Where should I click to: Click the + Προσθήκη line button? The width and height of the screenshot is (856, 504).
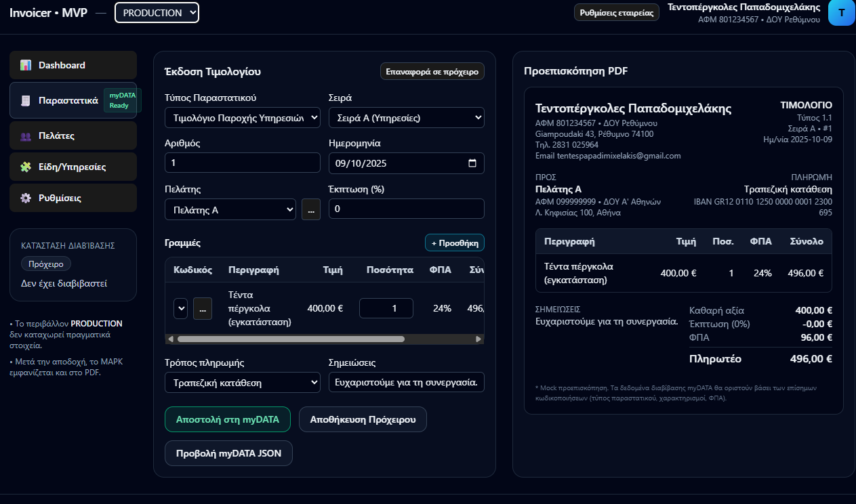point(454,243)
